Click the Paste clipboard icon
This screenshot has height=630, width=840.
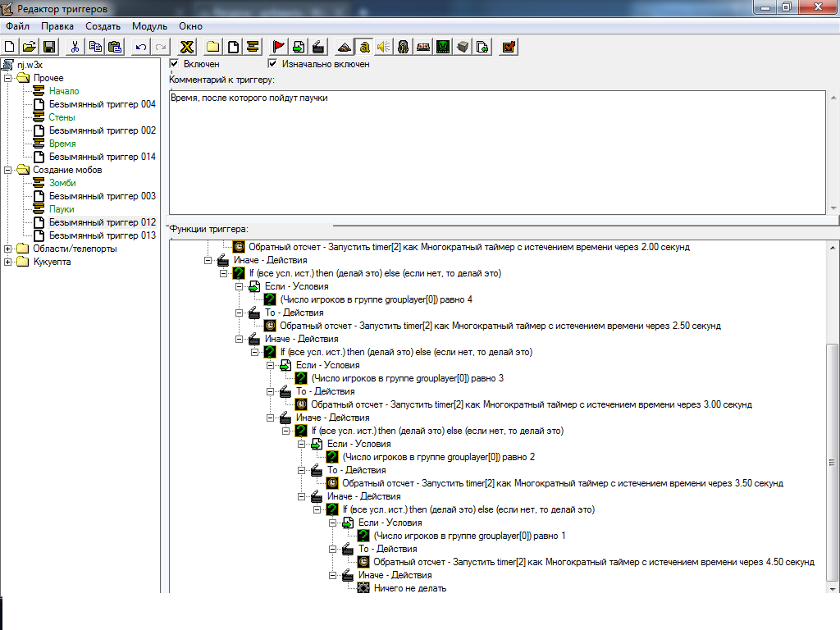pyautogui.click(x=115, y=47)
